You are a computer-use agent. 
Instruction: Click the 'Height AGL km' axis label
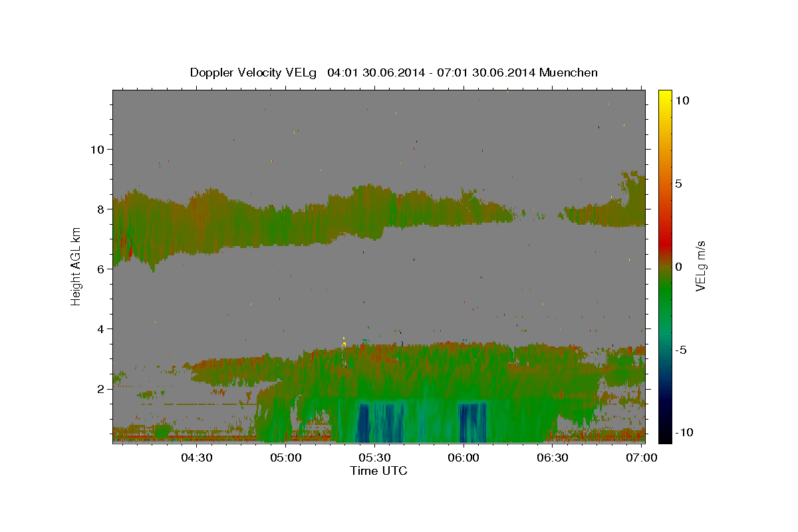point(76,266)
